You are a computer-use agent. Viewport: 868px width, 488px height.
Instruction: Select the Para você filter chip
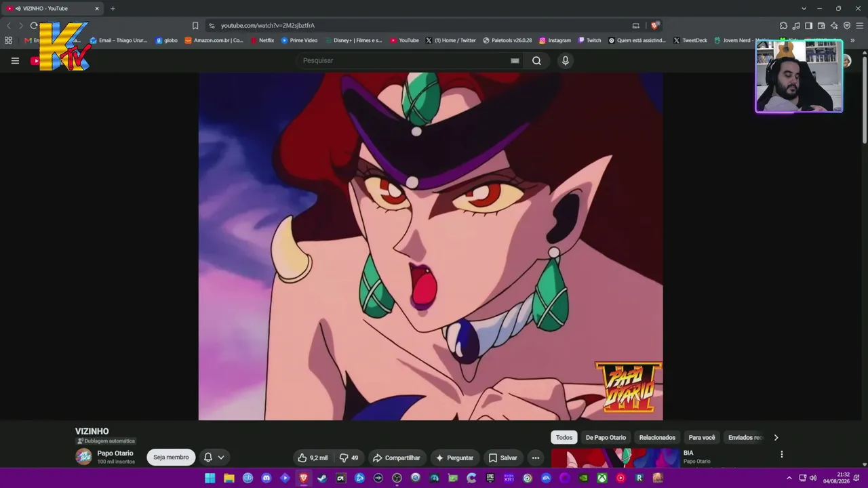pyautogui.click(x=702, y=438)
